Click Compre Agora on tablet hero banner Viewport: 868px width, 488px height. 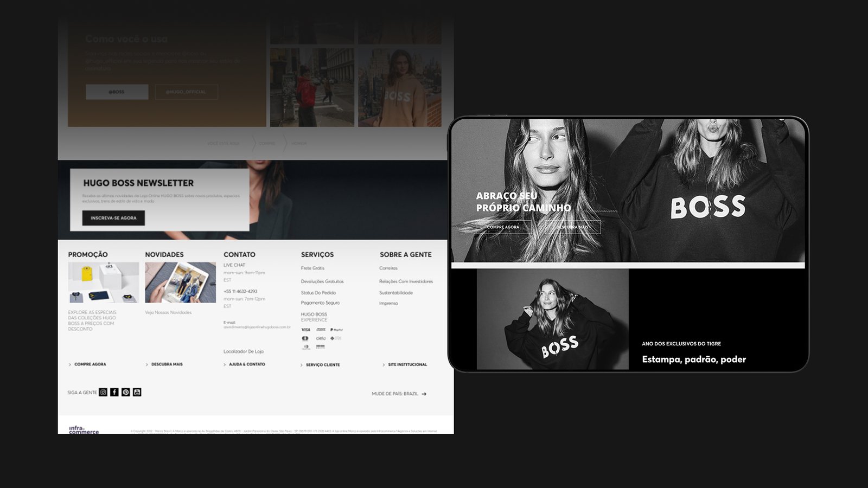point(503,227)
